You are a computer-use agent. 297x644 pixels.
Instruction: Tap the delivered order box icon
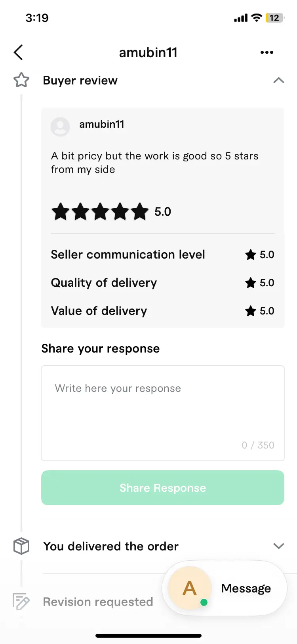point(21,546)
